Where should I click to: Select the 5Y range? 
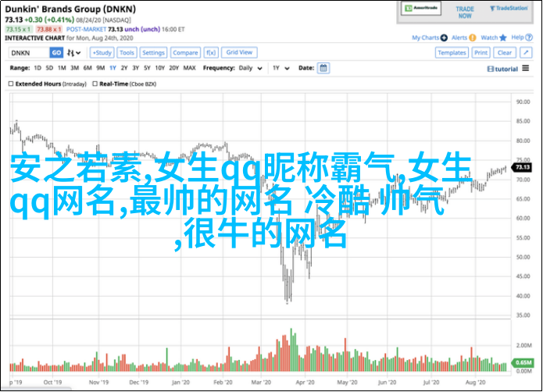tap(147, 68)
